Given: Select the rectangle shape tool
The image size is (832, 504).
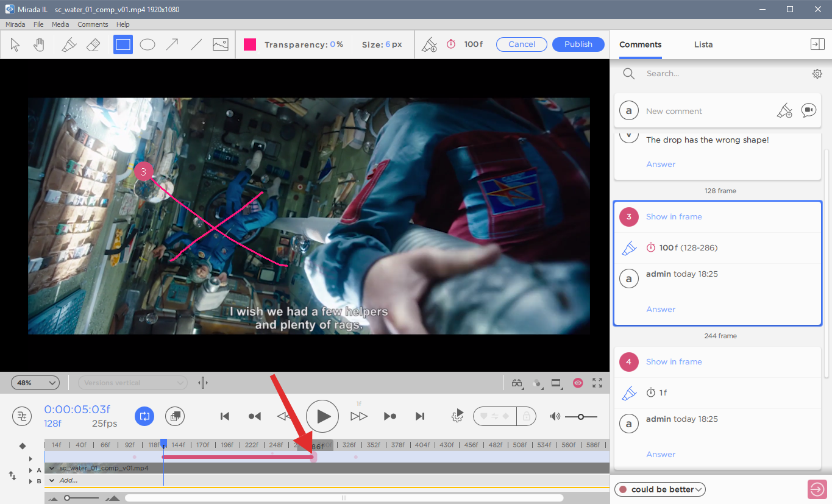Looking at the screenshot, I should point(123,44).
